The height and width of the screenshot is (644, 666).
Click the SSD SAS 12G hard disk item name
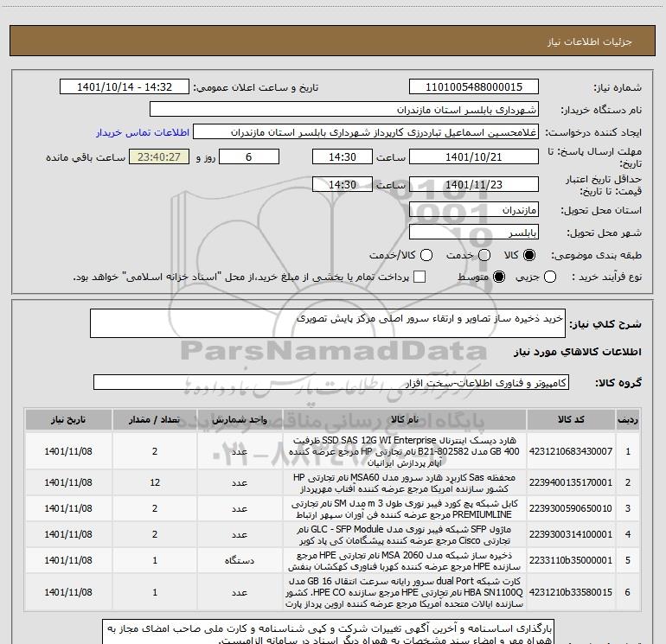[405, 451]
